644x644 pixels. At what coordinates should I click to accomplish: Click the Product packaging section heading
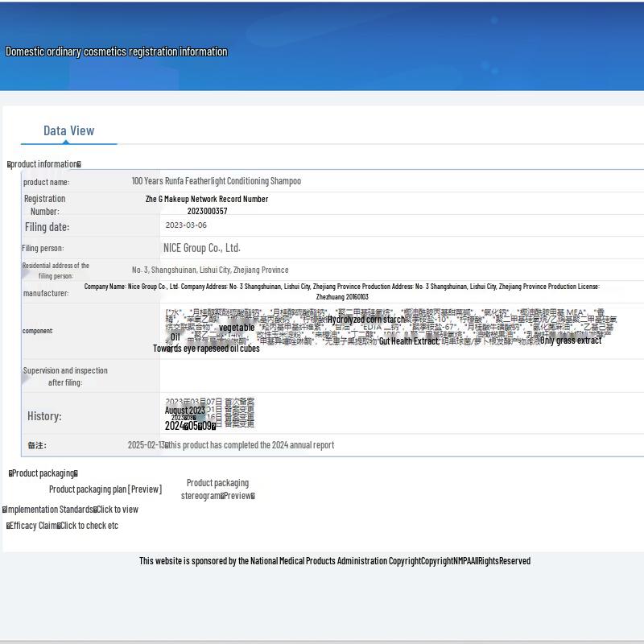(43, 473)
